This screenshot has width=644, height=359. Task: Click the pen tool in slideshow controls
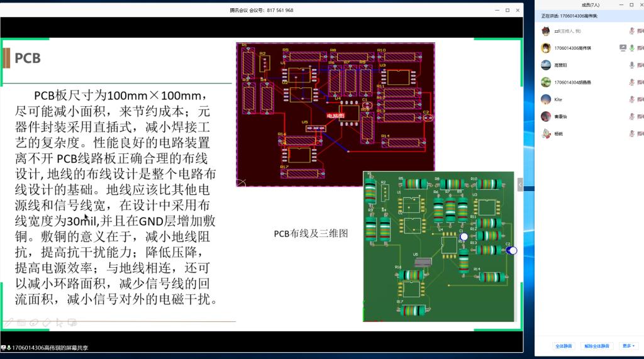coord(7,323)
